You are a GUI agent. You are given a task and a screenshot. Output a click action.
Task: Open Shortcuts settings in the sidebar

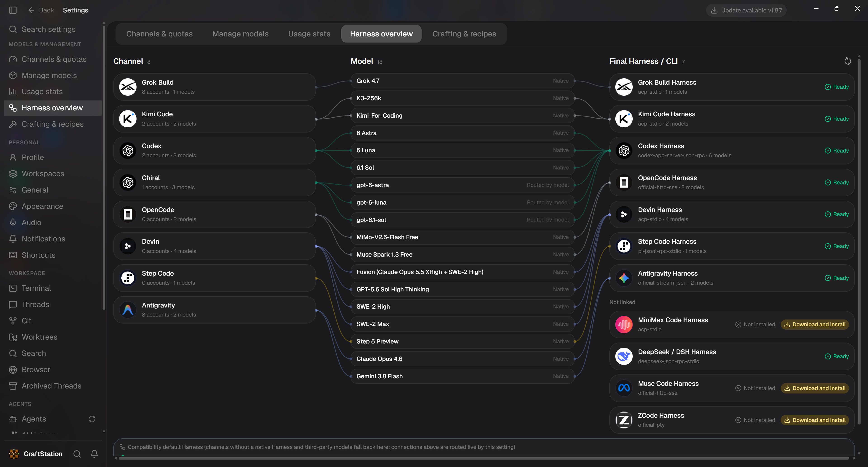[x=53, y=255]
